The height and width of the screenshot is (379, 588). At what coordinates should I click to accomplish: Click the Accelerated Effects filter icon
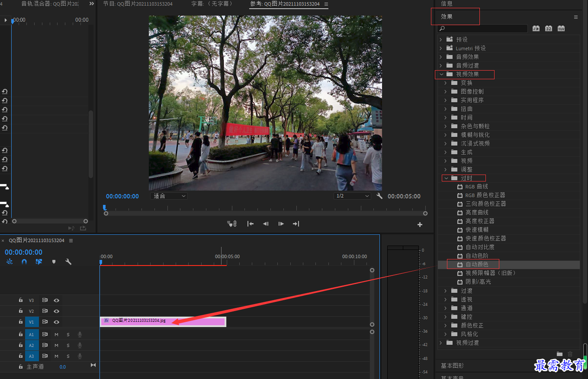pyautogui.click(x=536, y=29)
